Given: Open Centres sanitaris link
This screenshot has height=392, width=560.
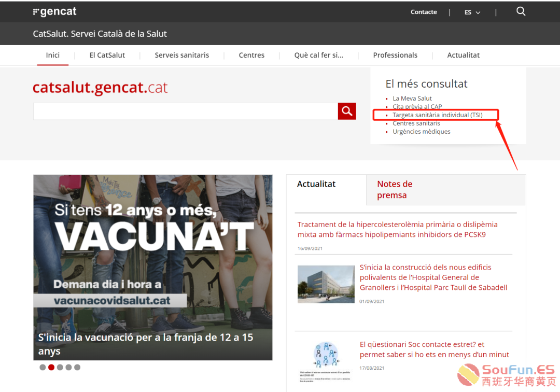Looking at the screenshot, I should point(416,123).
